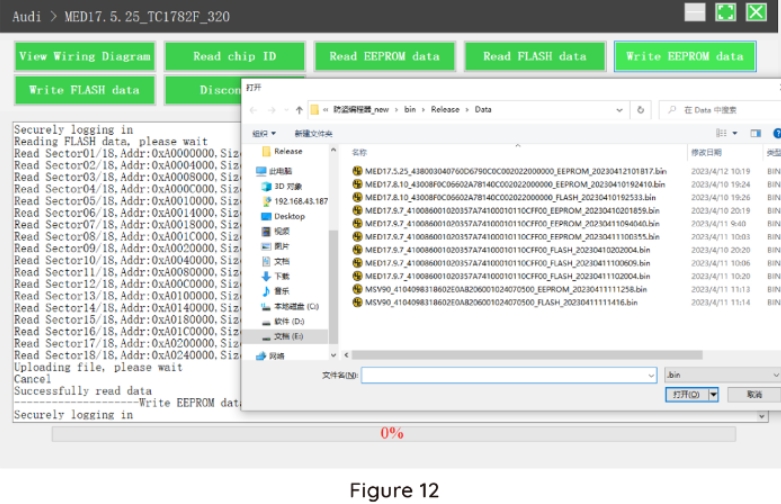Open the help icon in the dialog
781x504 pixels.
tap(777, 133)
